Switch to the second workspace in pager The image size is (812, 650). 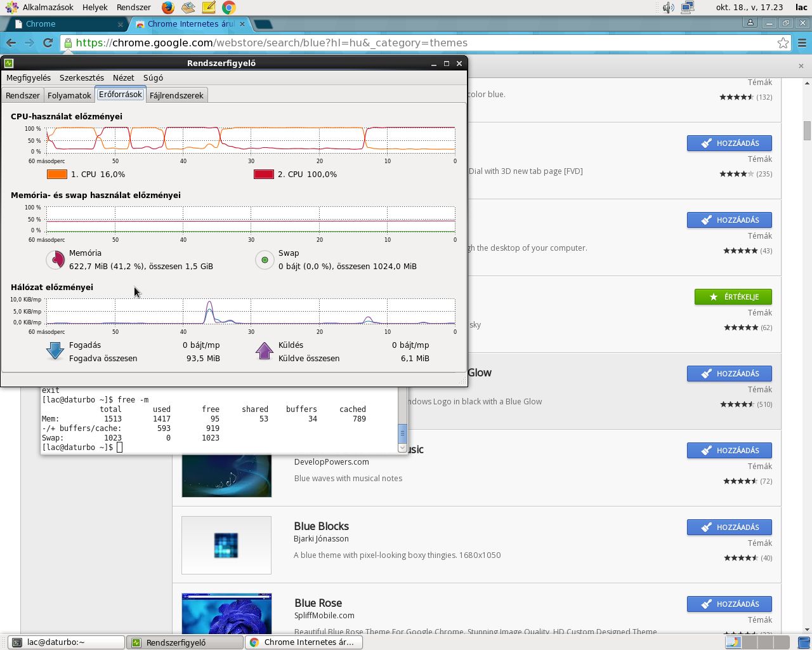click(749, 642)
